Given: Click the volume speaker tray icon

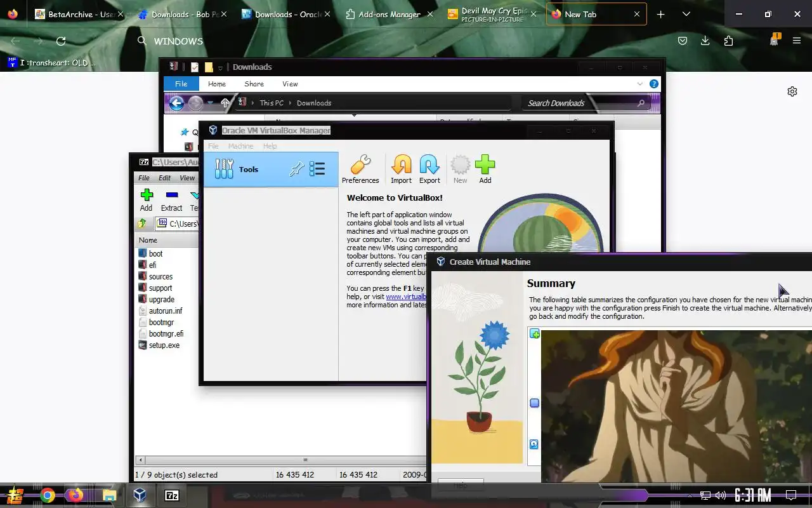Looking at the screenshot, I should tap(721, 495).
